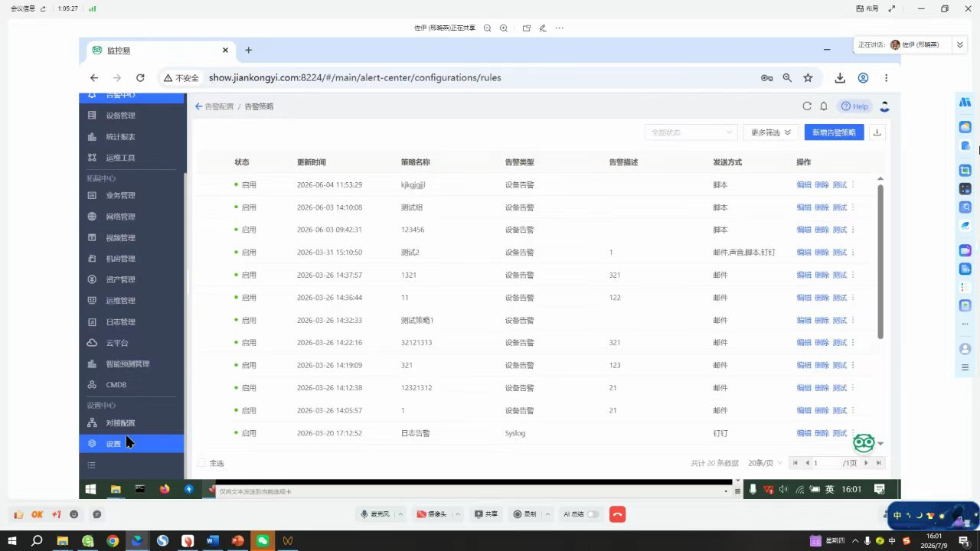Open 设备管理 in the sidebar

(x=120, y=116)
